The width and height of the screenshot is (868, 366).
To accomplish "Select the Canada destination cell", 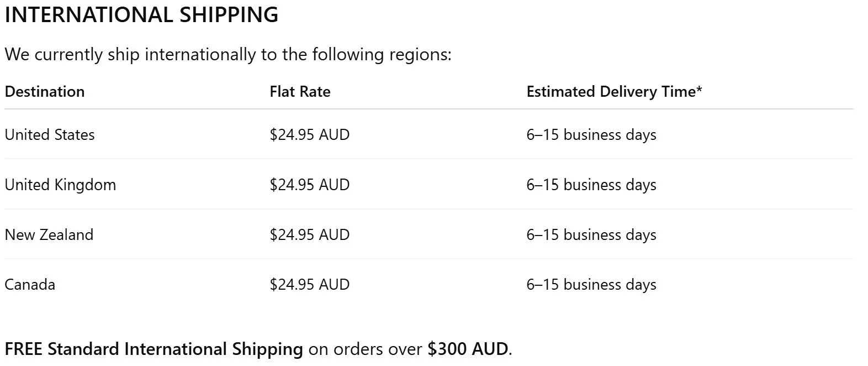I will point(30,285).
